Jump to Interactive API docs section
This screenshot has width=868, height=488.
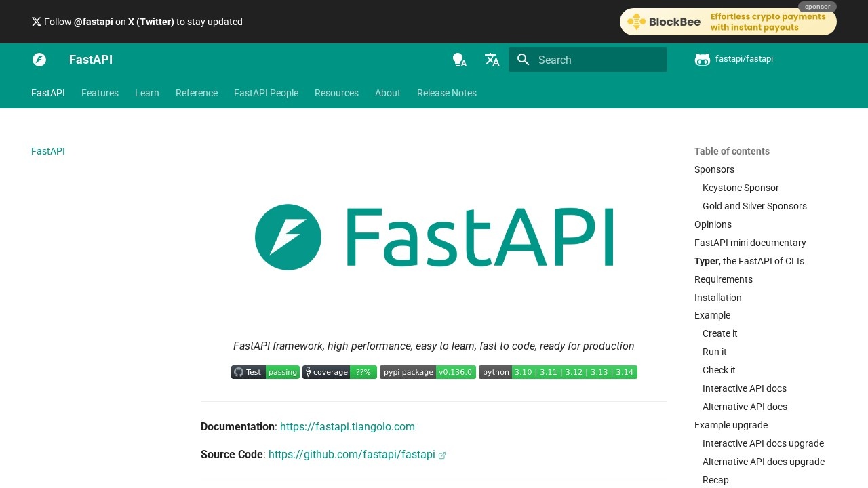[745, 388]
